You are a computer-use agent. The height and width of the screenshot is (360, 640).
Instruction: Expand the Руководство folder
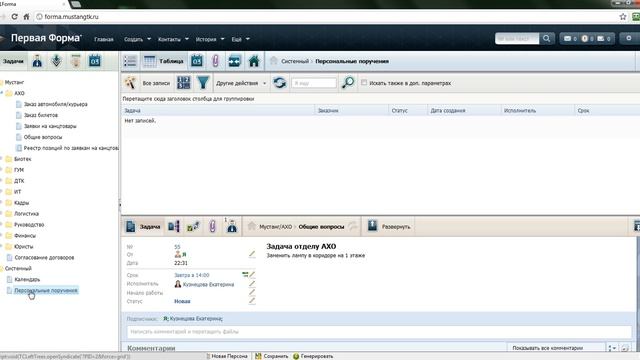click(x=2, y=224)
